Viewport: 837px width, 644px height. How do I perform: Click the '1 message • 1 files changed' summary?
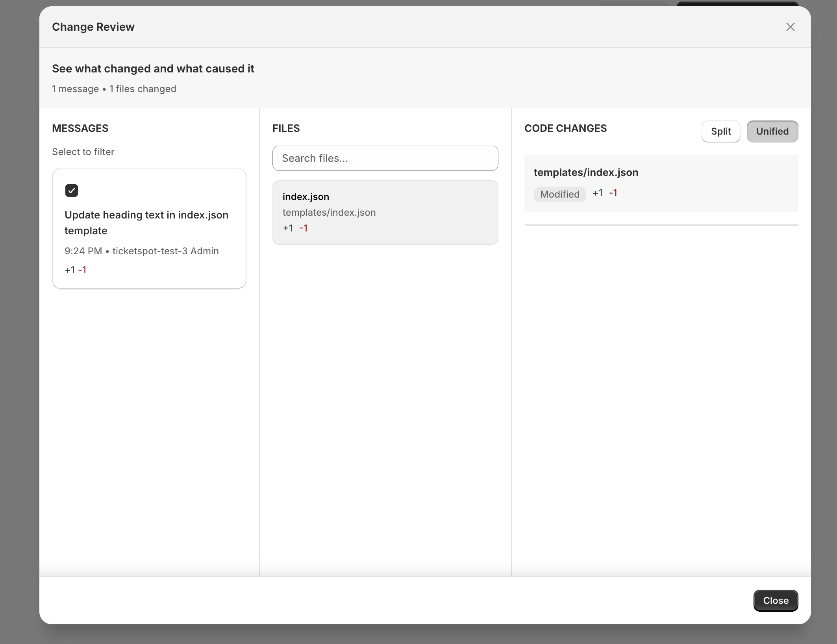[114, 89]
